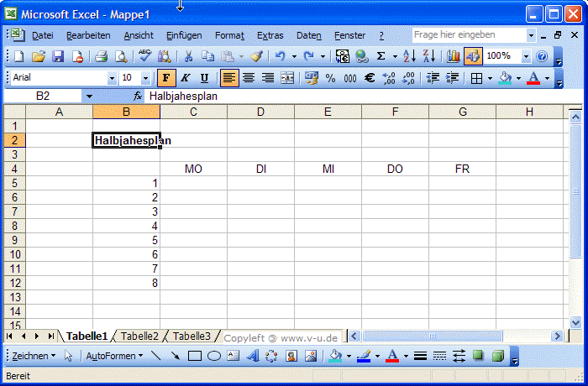Open the Bearbeiten menu
588x386 pixels.
pyautogui.click(x=88, y=35)
